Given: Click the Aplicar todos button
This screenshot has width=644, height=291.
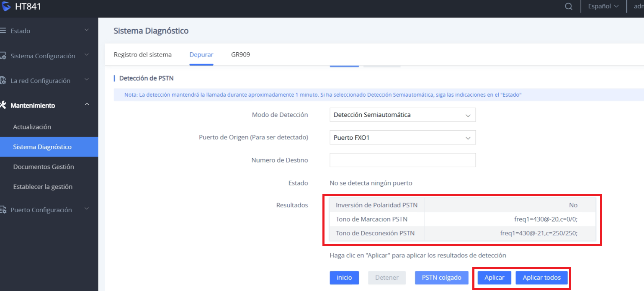Looking at the screenshot, I should pos(541,278).
